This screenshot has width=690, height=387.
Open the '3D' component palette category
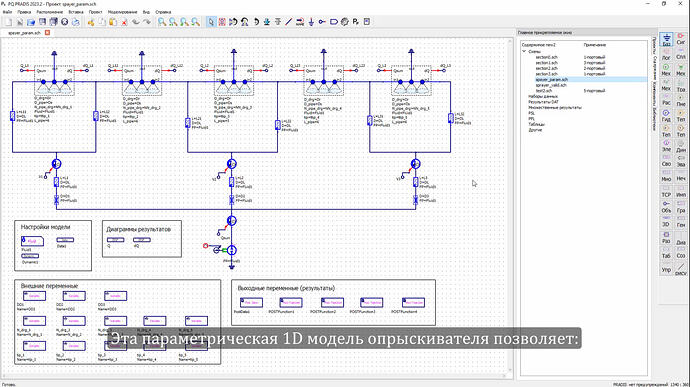(666, 221)
